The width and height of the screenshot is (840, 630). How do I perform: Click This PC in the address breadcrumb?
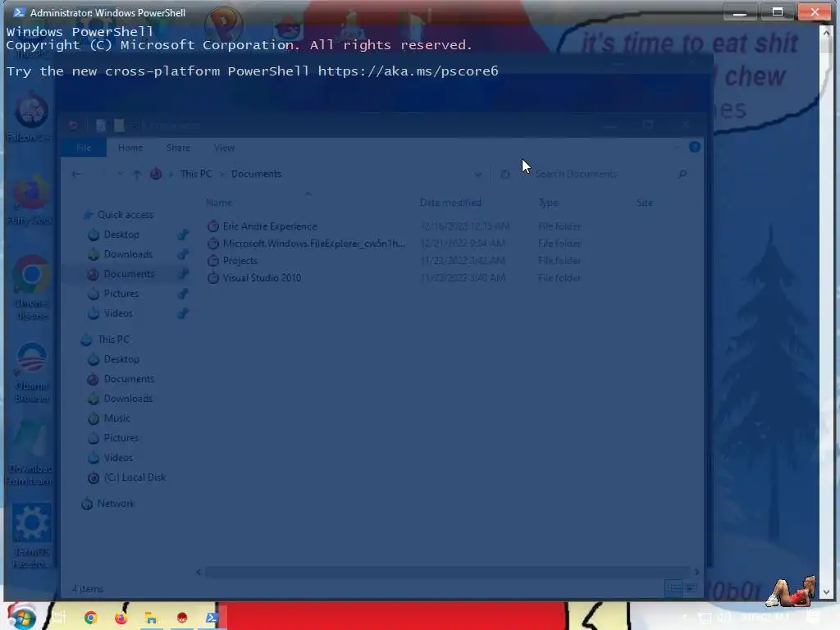[x=196, y=174]
